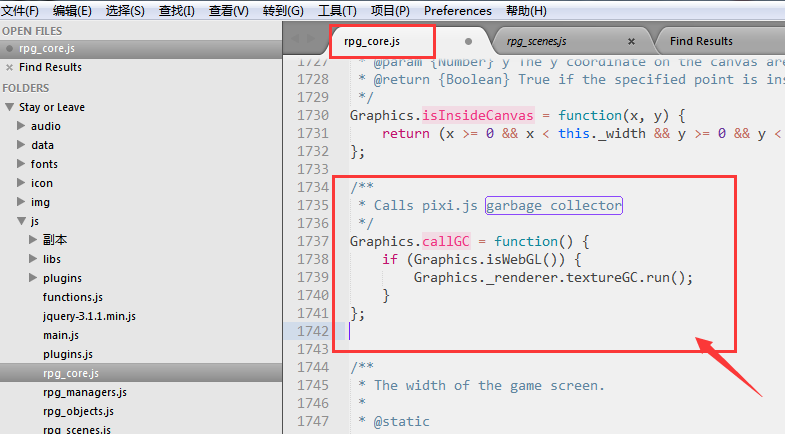Click the data folder label

click(42, 145)
